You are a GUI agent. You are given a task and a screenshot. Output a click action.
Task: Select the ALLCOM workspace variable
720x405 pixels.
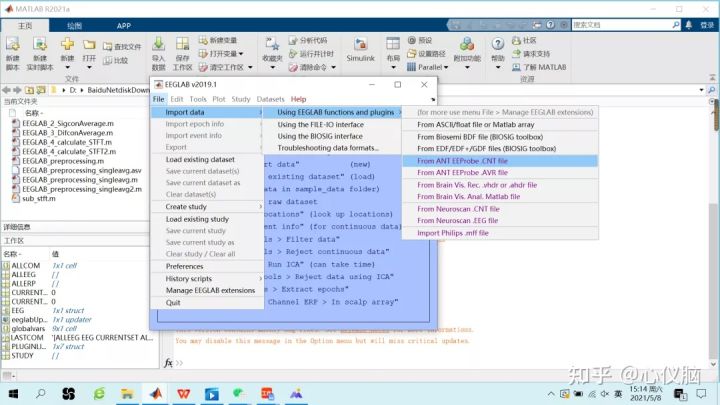[26, 265]
